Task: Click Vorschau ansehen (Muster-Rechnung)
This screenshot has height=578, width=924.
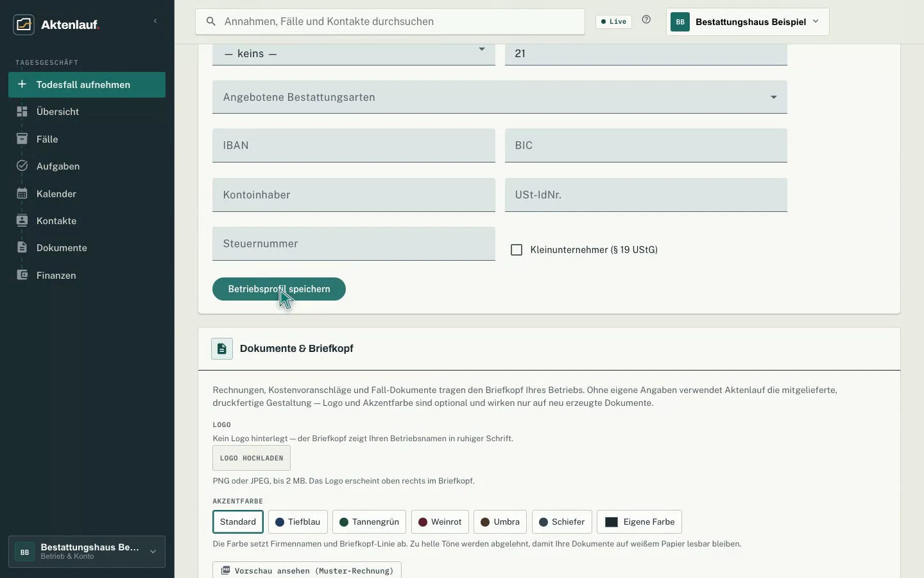Action: (x=307, y=570)
